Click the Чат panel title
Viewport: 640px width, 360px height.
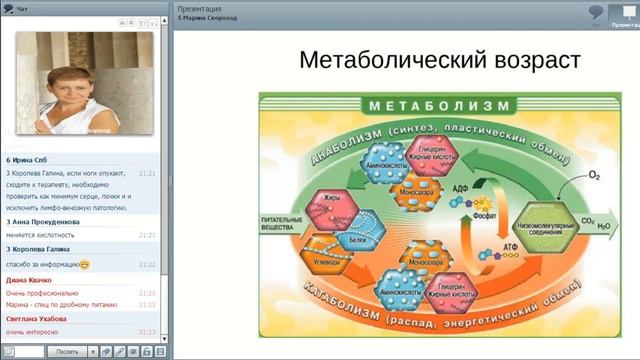point(22,9)
